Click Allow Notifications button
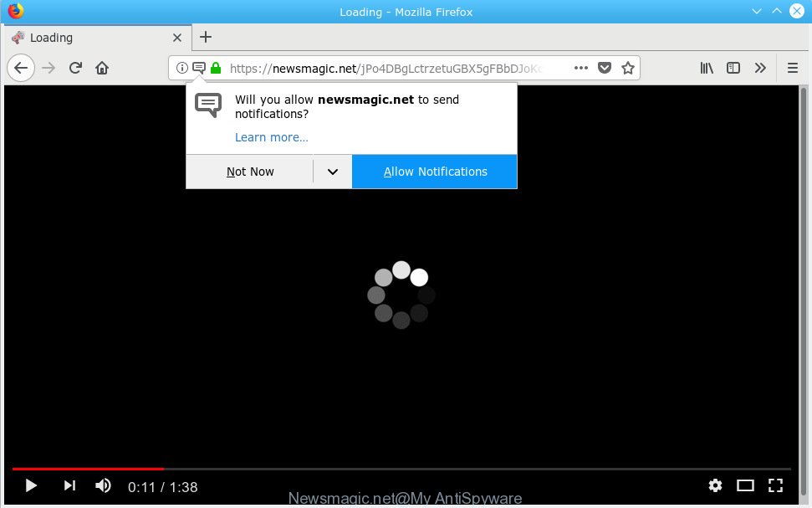 point(435,172)
